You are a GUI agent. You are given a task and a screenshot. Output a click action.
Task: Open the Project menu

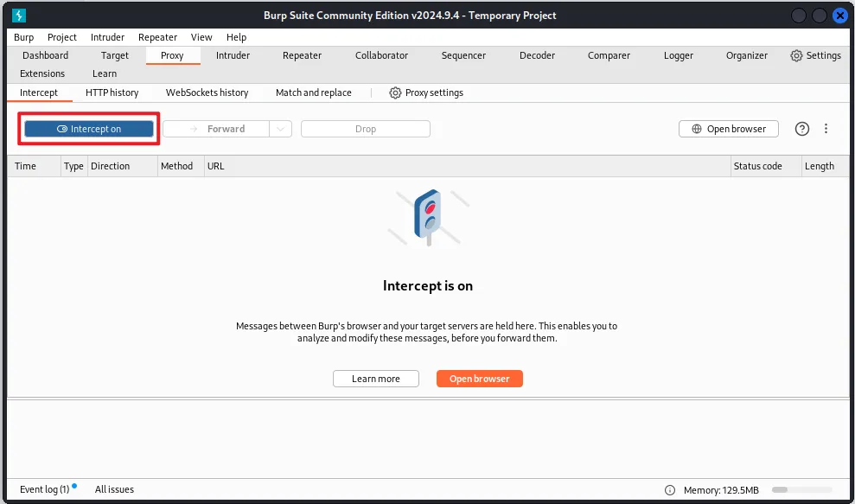point(62,37)
